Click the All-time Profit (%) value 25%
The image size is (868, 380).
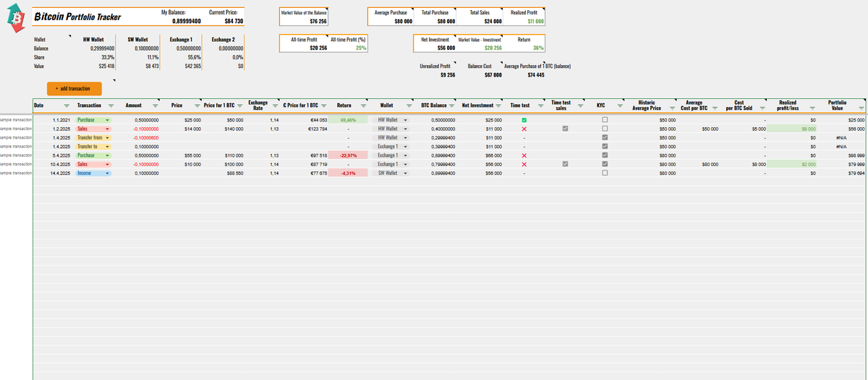click(361, 48)
